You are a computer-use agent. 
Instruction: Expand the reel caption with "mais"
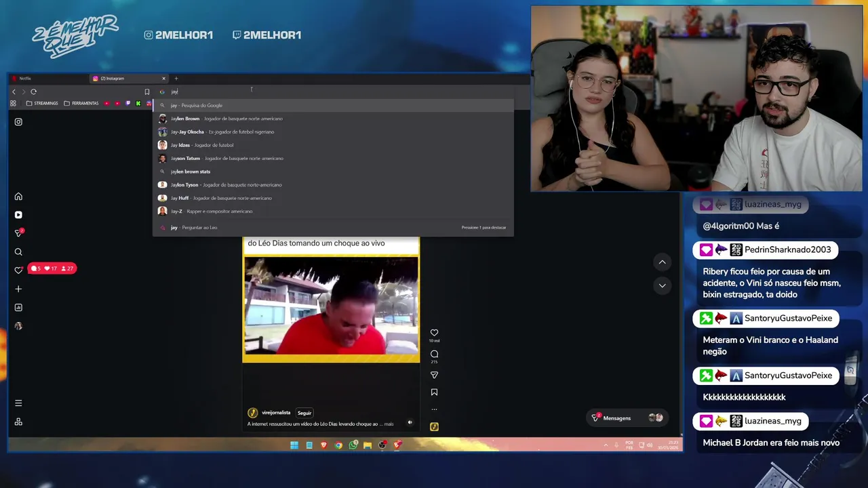point(389,424)
